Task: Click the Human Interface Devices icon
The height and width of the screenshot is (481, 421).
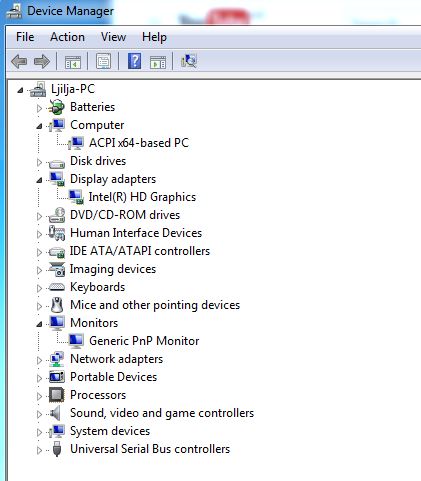Action: pyautogui.click(x=57, y=233)
